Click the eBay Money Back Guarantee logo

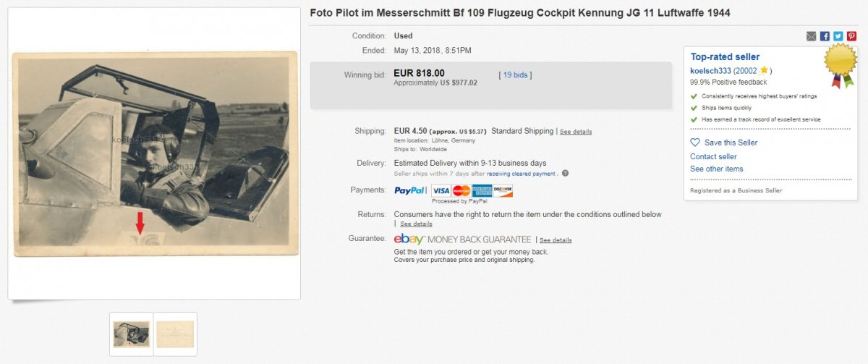[461, 240]
